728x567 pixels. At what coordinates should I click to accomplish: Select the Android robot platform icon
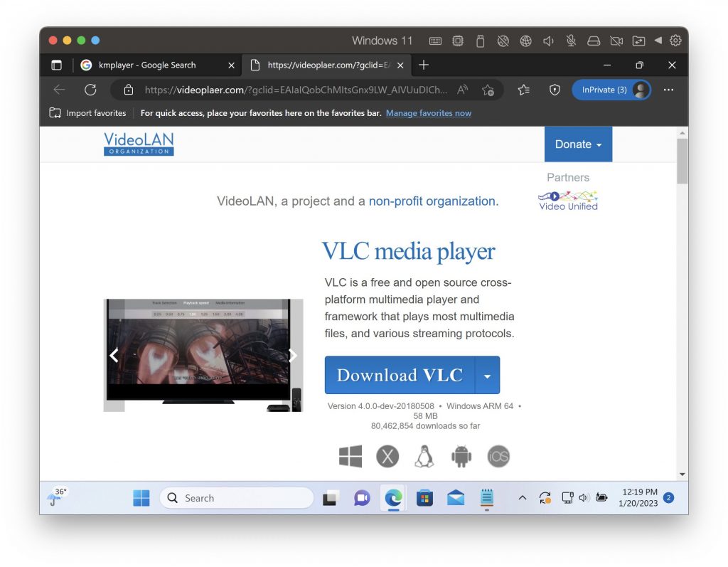coord(461,457)
